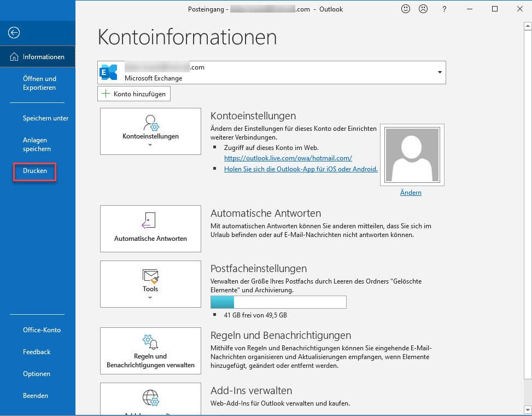The height and width of the screenshot is (416, 532).
Task: Click the home icon beside Informationen
Action: tap(14, 56)
